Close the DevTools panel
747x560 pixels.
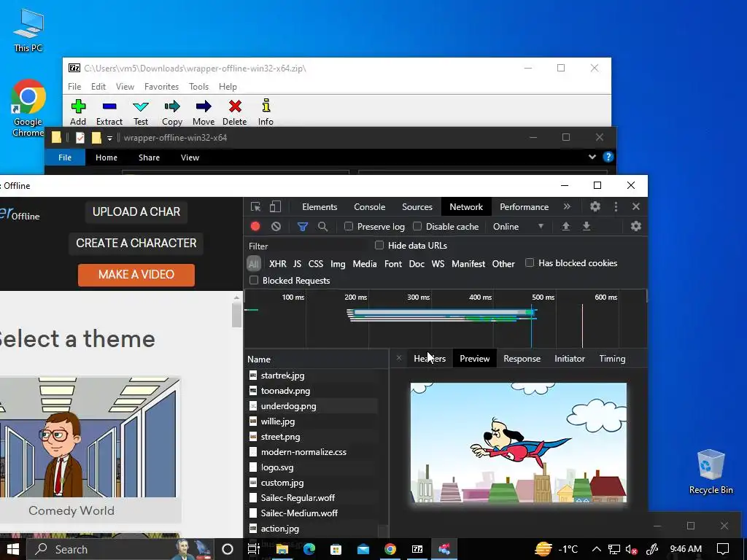coord(636,206)
